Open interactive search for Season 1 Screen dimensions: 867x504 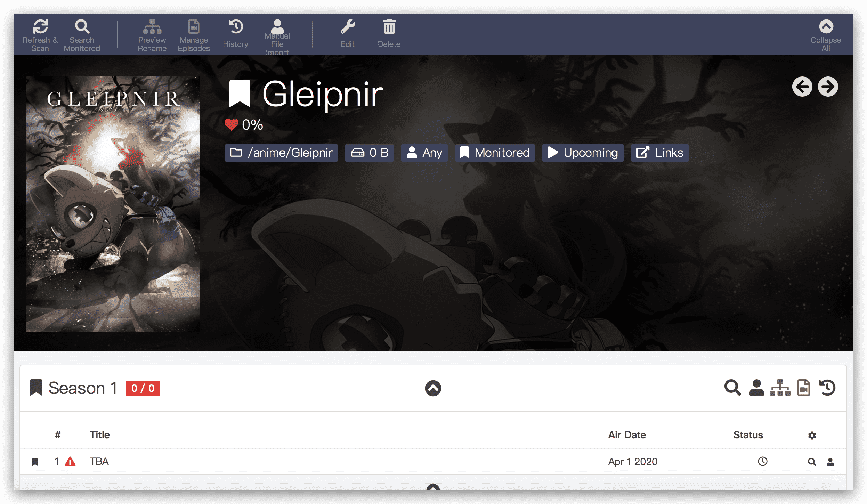(x=756, y=388)
